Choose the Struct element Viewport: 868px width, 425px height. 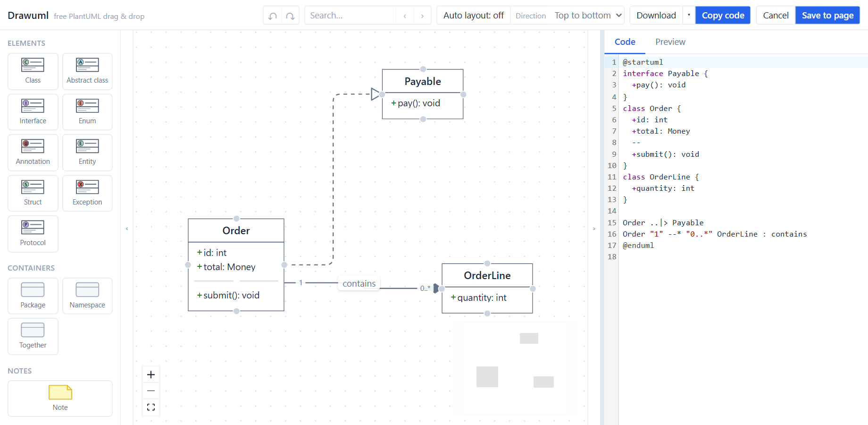pyautogui.click(x=33, y=193)
